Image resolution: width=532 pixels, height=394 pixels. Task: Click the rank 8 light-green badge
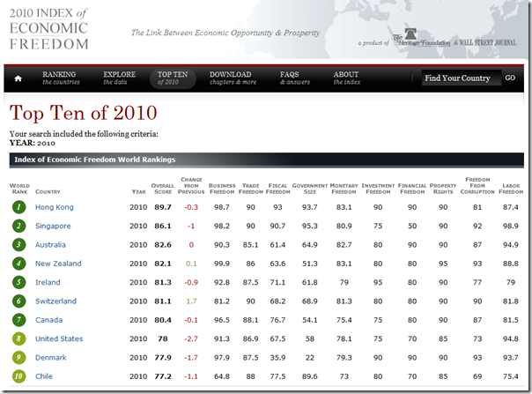[x=19, y=338]
